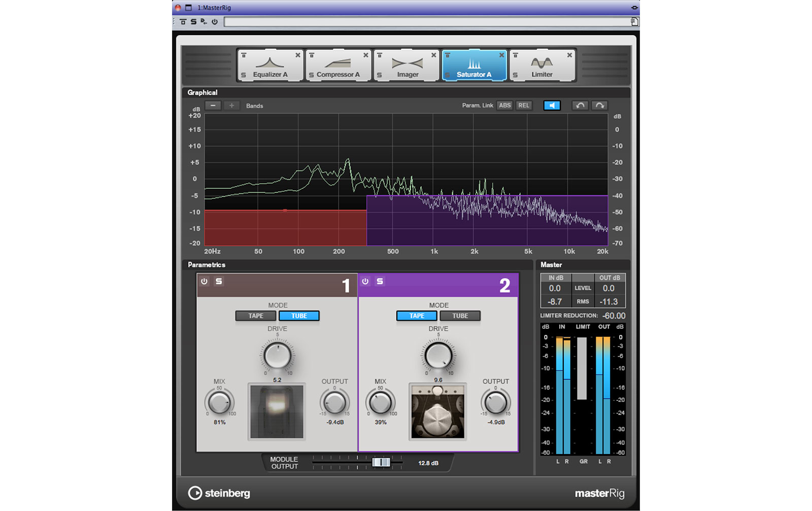The height and width of the screenshot is (511, 812).
Task: Undo the last change
Action: (580, 106)
